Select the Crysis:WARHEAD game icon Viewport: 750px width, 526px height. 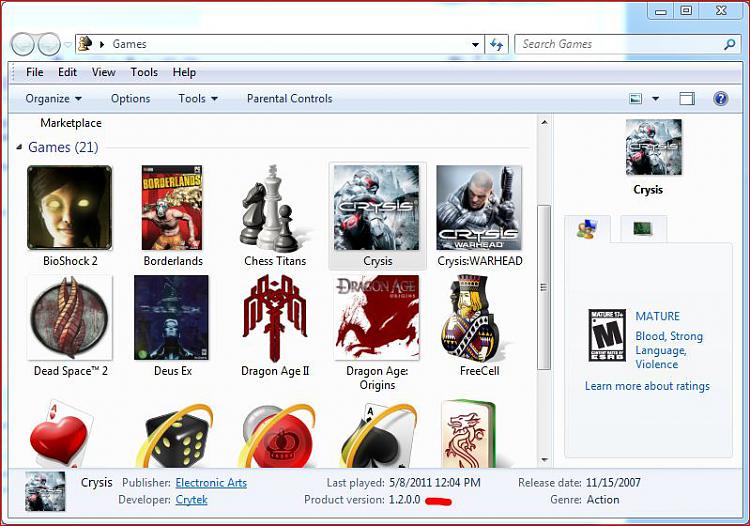pyautogui.click(x=479, y=208)
